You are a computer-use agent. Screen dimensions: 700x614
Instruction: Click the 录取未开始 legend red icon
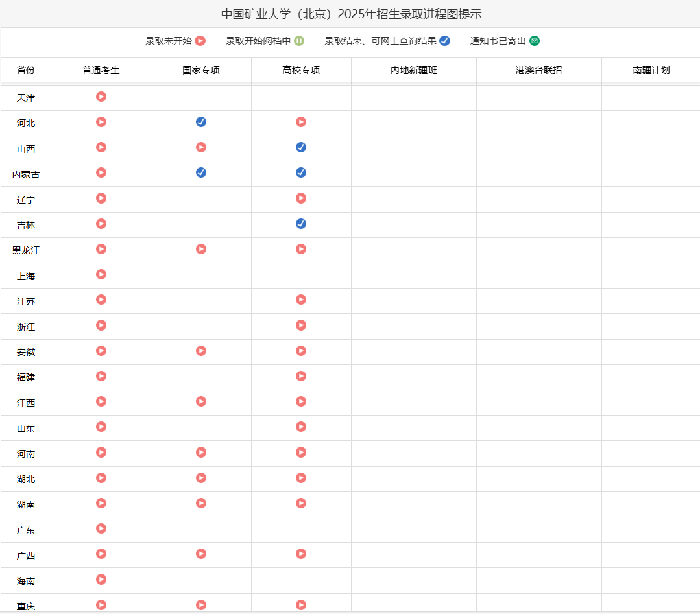[200, 41]
